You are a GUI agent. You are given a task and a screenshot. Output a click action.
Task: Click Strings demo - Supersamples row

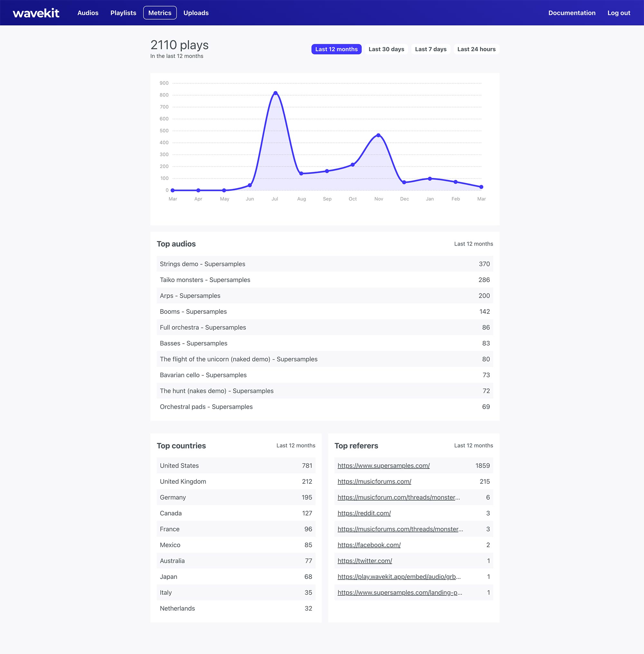point(202,264)
